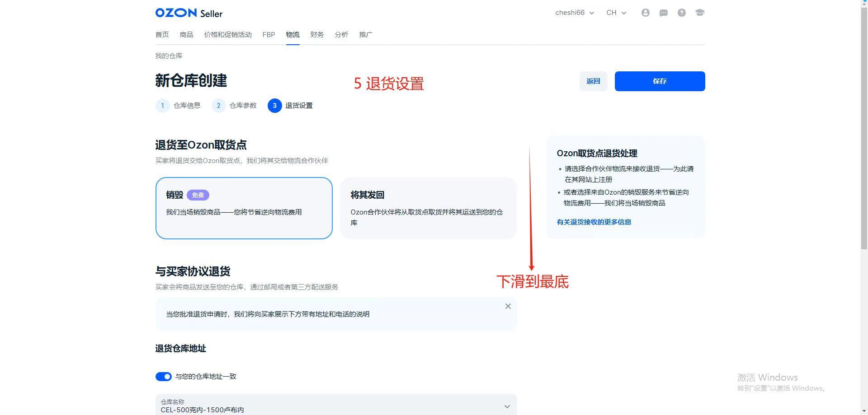The height and width of the screenshot is (415, 868).
Task: Open the 分析 menu tab
Action: 341,35
